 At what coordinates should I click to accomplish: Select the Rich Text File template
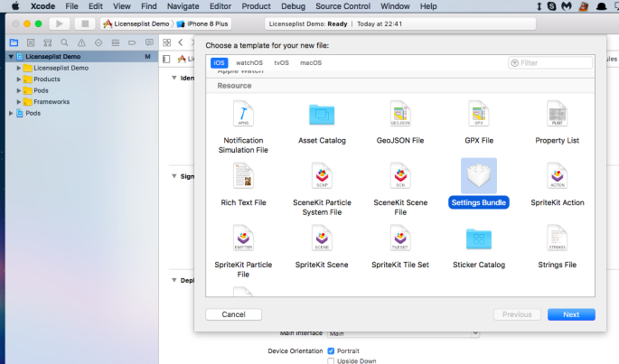[x=243, y=184]
